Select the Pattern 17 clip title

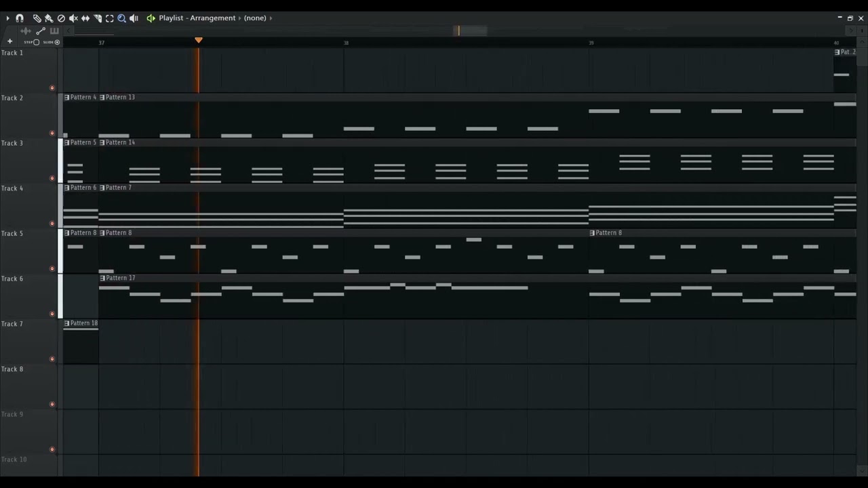[120, 279]
